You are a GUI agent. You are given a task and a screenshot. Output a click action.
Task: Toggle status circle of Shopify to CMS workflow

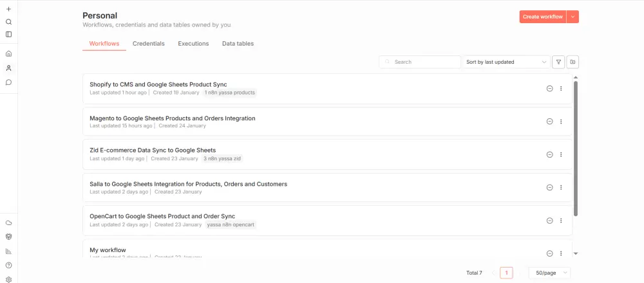pyautogui.click(x=549, y=89)
